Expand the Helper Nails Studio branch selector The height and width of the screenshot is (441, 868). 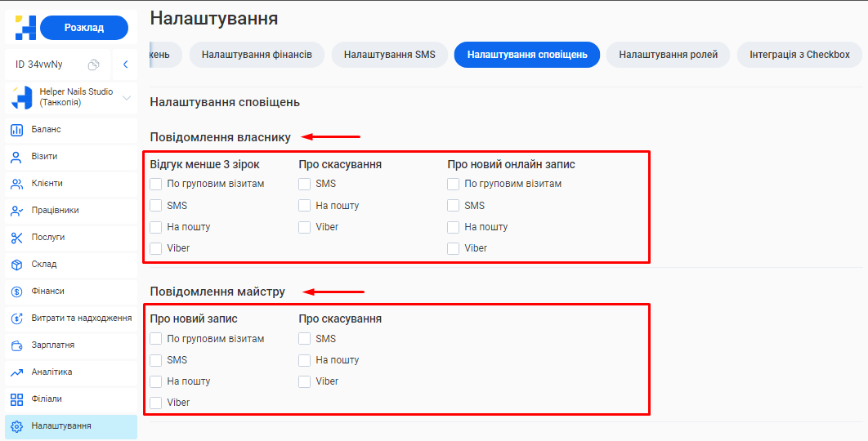[x=127, y=98]
